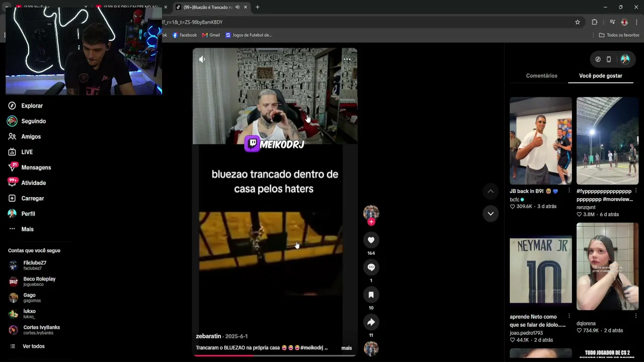
Task: Click the Atividade badge icon
Action: pos(12,183)
